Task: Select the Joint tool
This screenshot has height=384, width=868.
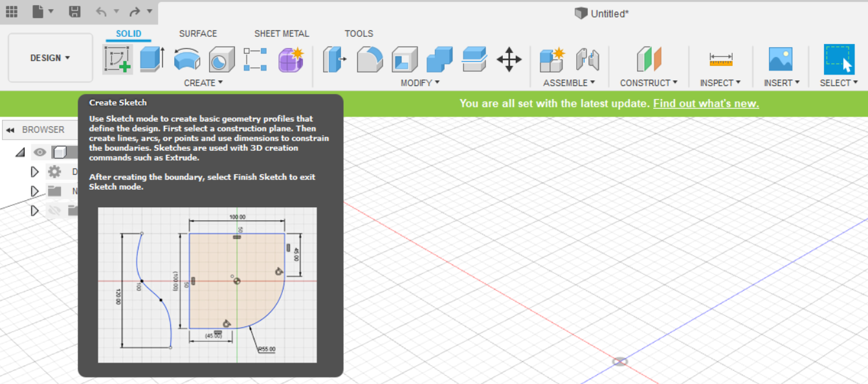Action: 588,59
